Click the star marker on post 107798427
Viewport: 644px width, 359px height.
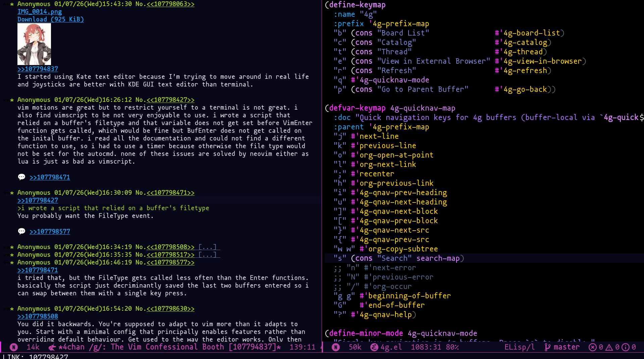point(12,100)
